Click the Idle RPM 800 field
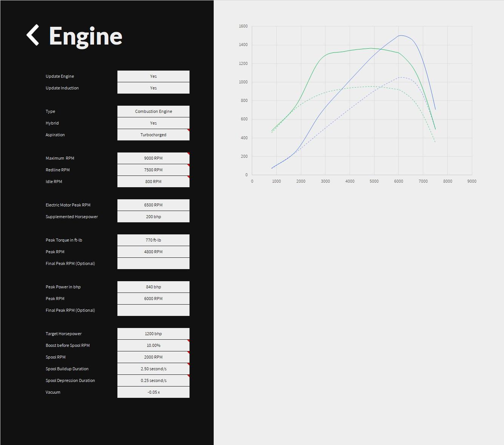This screenshot has height=445, width=504. click(153, 182)
